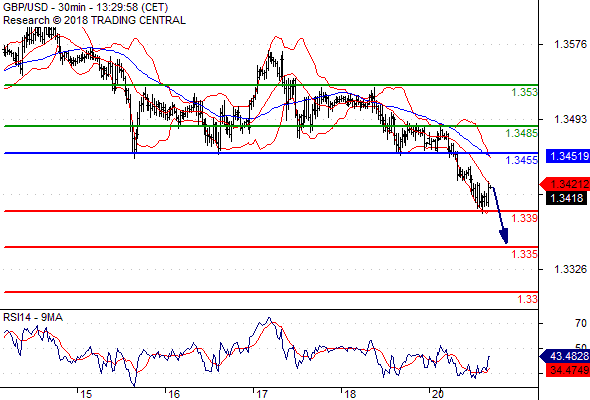Click the GBP/USD - 30min chart title
Viewport: 590px width, 400px height.
[x=85, y=7]
